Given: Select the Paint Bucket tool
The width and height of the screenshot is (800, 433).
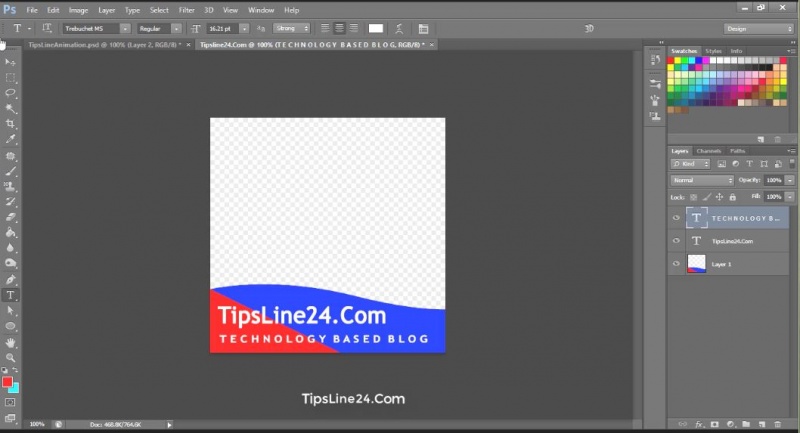Looking at the screenshot, I should pyautogui.click(x=10, y=233).
